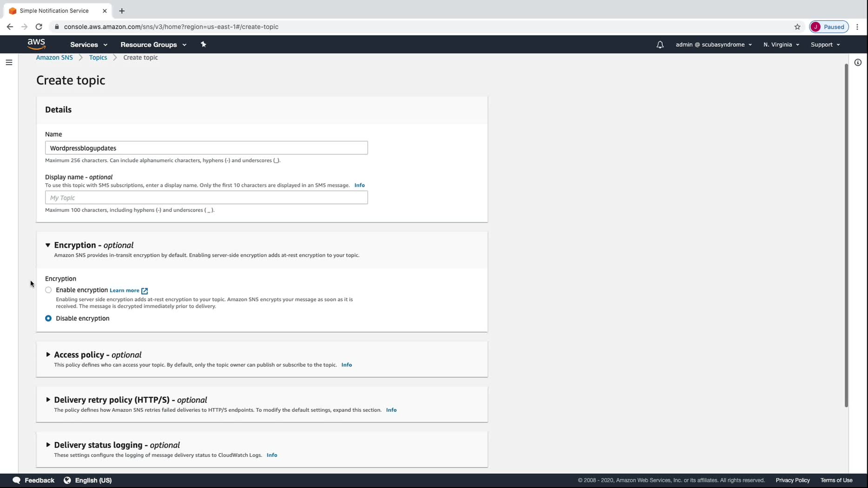868x488 pixels.
Task: Open the Terms of Use footer link
Action: (x=836, y=480)
